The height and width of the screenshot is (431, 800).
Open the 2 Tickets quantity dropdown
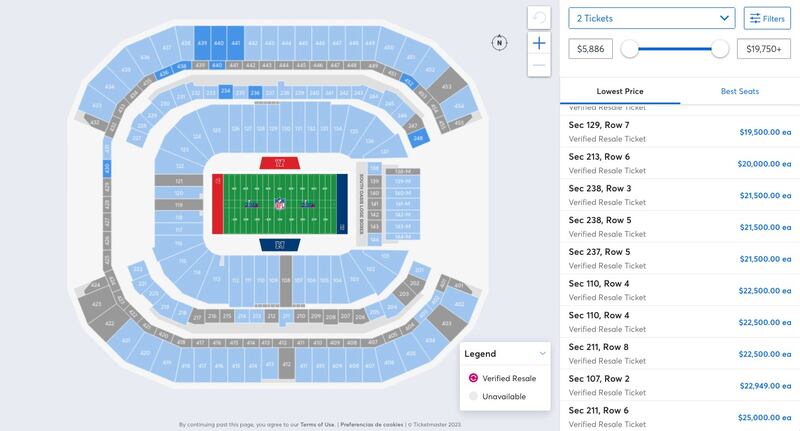pos(652,18)
